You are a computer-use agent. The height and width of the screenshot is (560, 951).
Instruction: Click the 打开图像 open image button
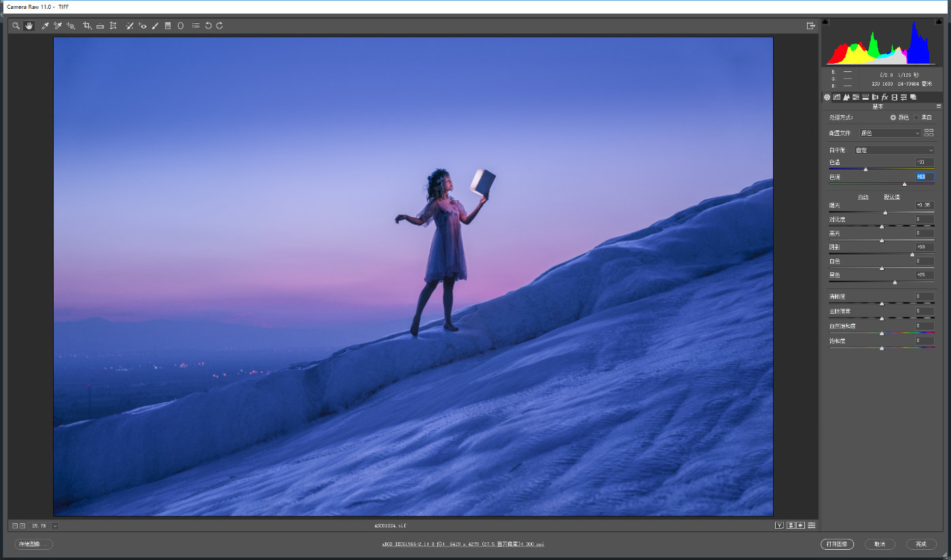(x=837, y=544)
